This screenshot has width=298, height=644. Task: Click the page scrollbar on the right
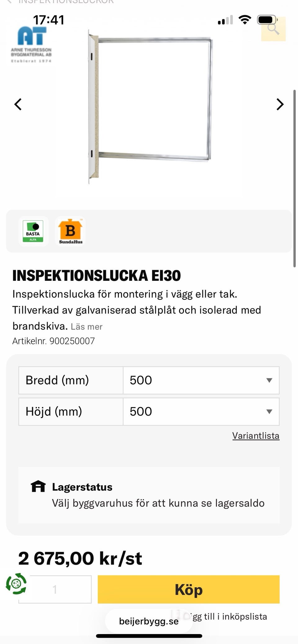click(294, 178)
